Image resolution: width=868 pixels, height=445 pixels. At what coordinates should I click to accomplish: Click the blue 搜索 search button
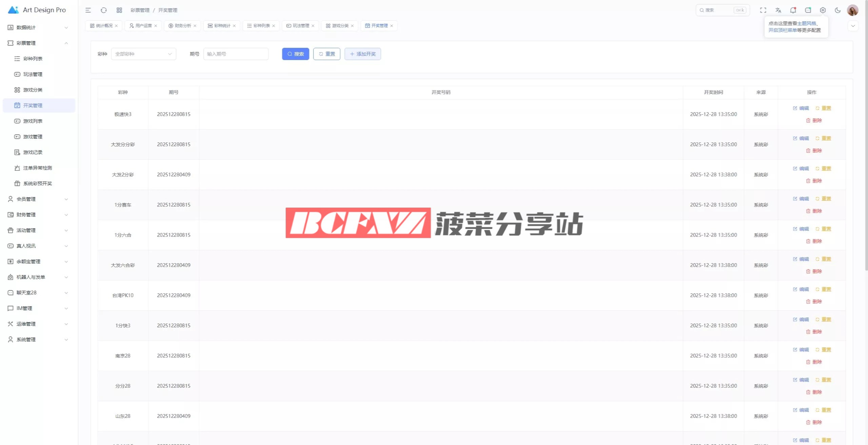295,54
